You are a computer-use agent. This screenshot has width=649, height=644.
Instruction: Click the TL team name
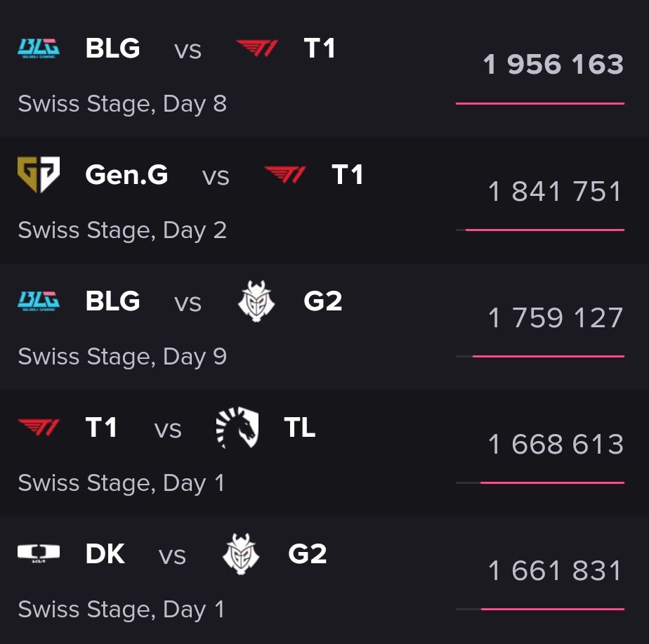(x=300, y=428)
